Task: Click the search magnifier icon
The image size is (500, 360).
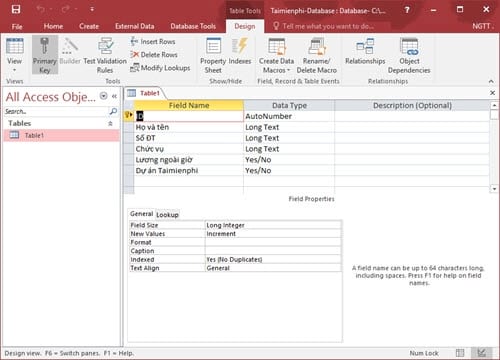Action: pyautogui.click(x=113, y=111)
